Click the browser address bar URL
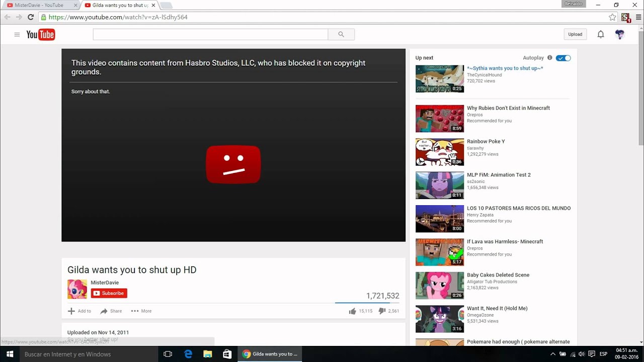This screenshot has width=644, height=362. point(118,17)
